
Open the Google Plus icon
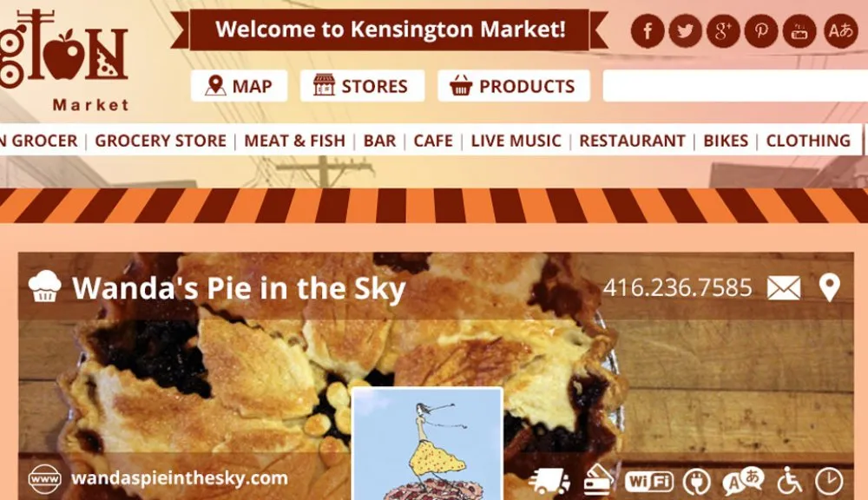723,30
